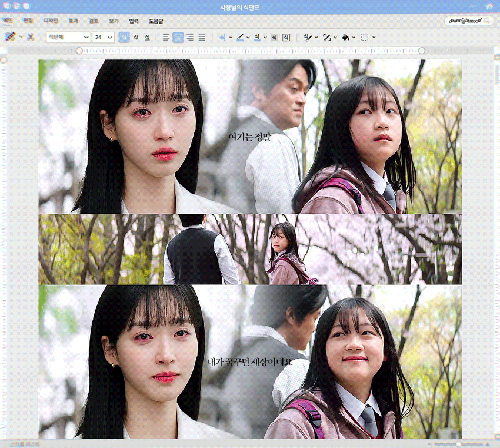Open the 편집 menu tab
This screenshot has width=500, height=448.
28,21
